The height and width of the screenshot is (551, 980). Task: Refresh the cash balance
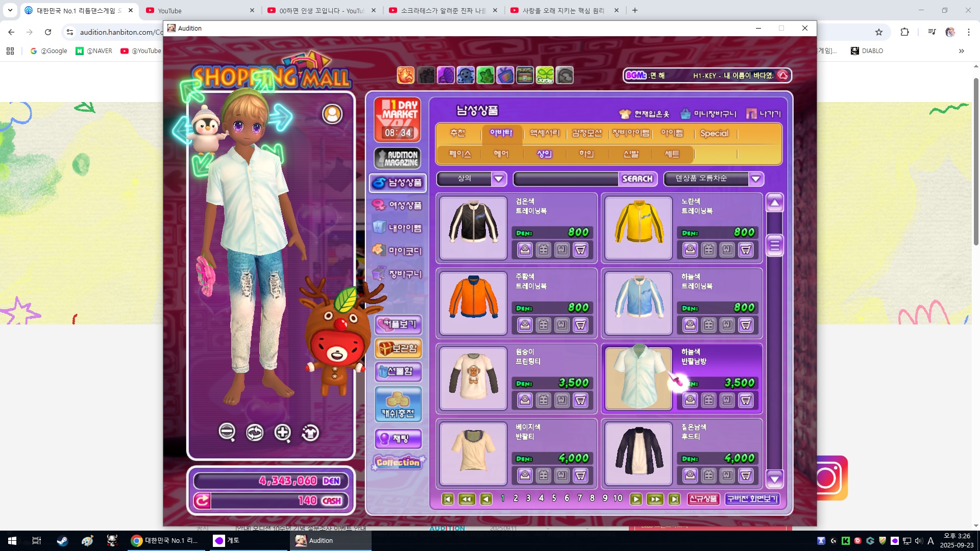pos(202,500)
